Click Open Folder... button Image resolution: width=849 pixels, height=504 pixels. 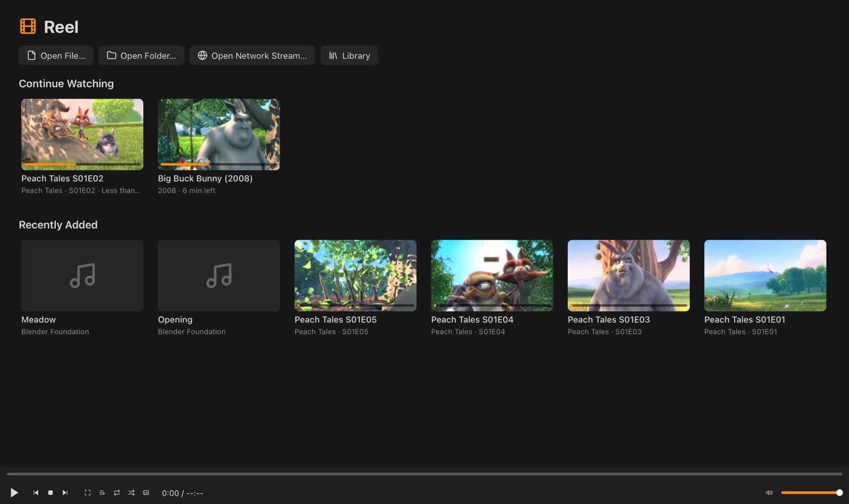pos(141,56)
